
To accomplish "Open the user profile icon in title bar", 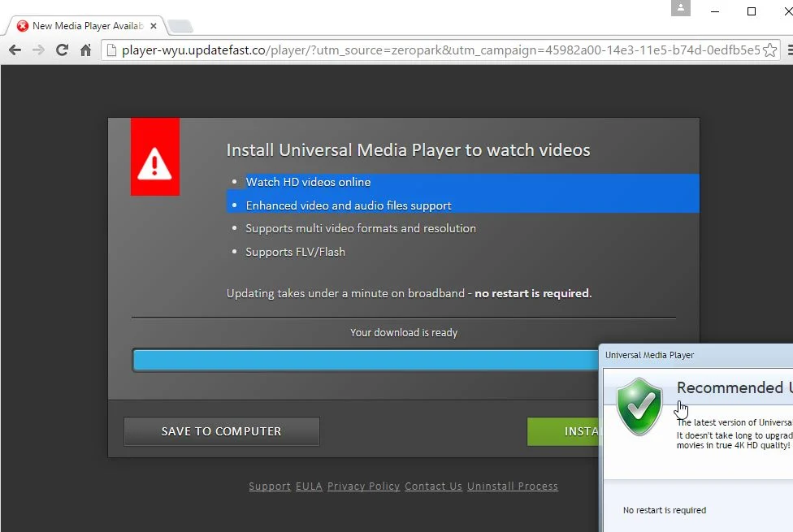I will coord(681,8).
